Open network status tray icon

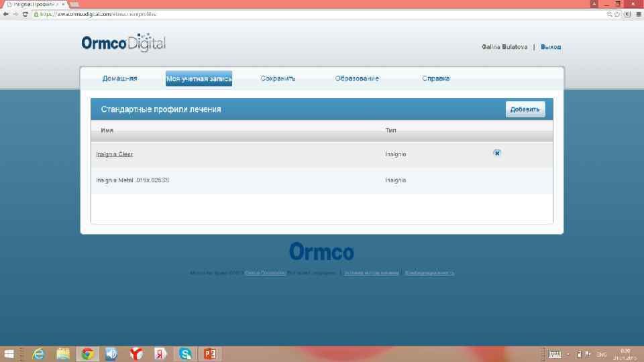click(x=588, y=354)
